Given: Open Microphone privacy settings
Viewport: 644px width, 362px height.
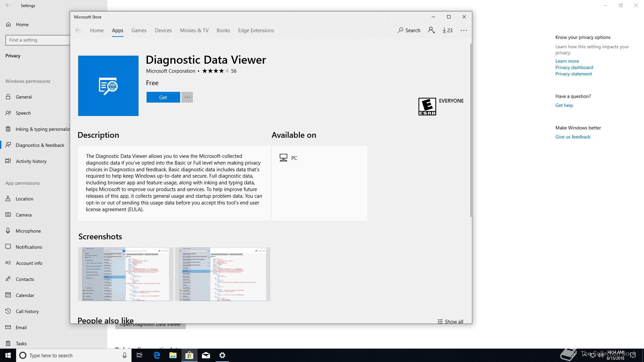Looking at the screenshot, I should pos(35,231).
